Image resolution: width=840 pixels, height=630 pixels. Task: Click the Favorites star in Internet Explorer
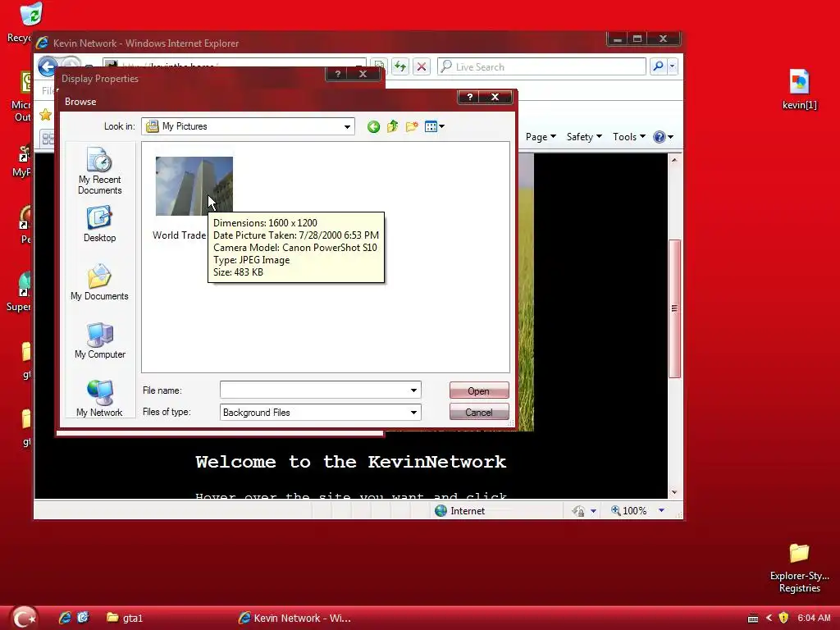[46, 115]
